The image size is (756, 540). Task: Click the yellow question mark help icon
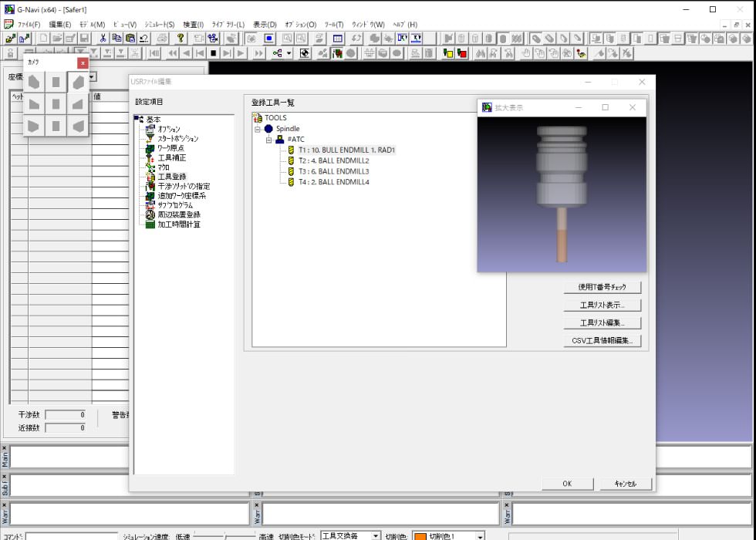[x=181, y=38]
